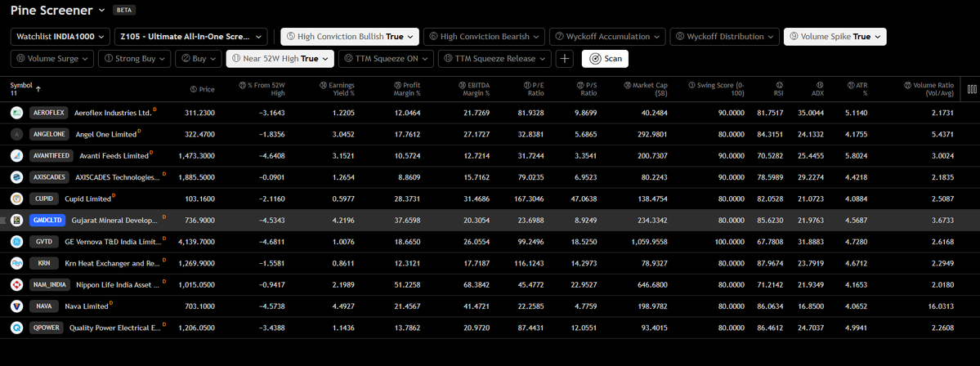The height and width of the screenshot is (366, 980).
Task: Click the Nava Limited logo icon
Action: point(17,306)
